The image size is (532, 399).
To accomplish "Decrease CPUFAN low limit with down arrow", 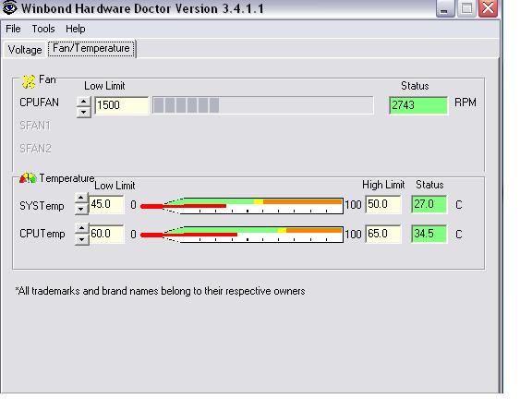I will tap(84, 112).
